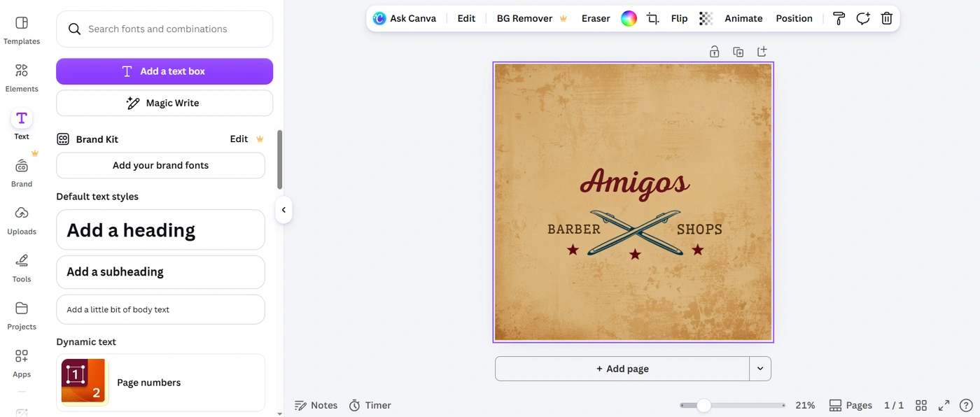
Task: Select the Amigos Barber Shops canvas image
Action: pos(633,202)
